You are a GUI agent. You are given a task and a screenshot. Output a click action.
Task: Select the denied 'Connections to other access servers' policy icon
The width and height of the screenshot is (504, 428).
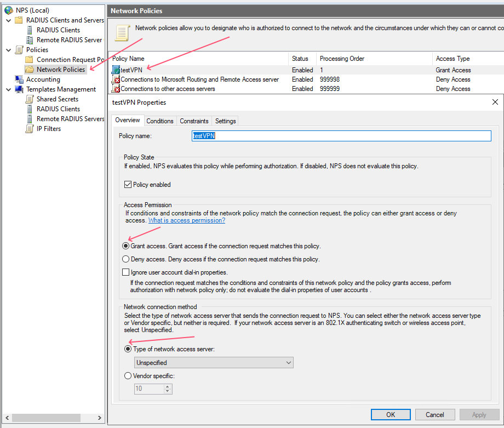point(116,89)
